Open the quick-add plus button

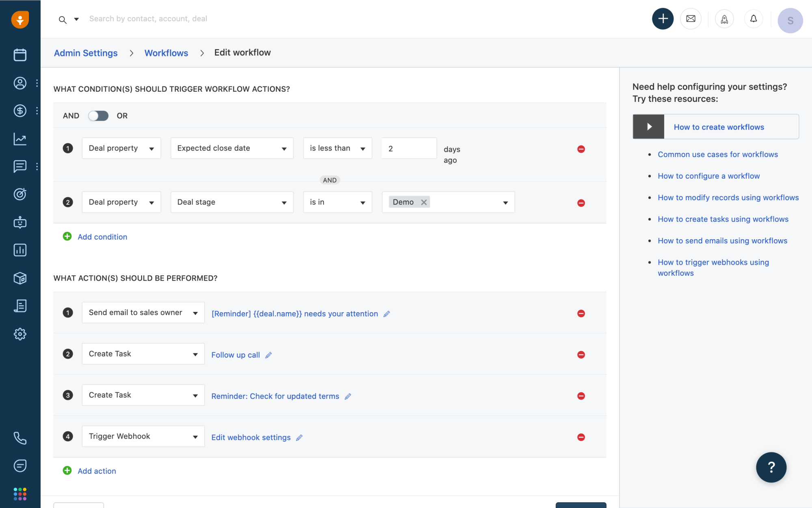(663, 19)
